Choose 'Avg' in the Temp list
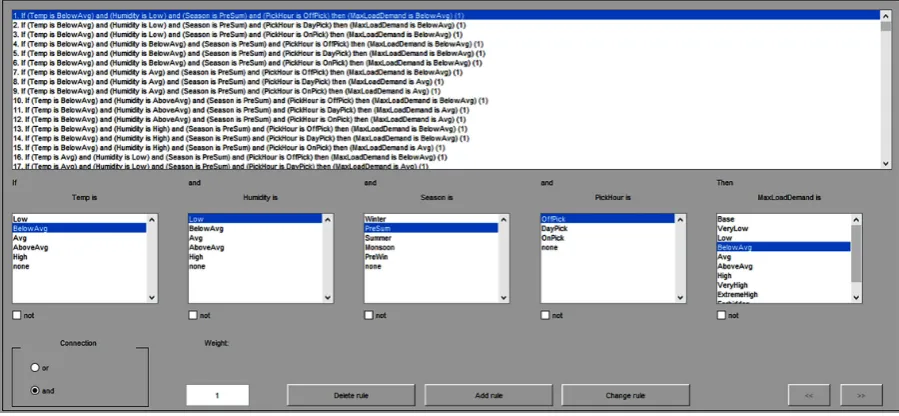The width and height of the screenshot is (899, 416). [x=80, y=238]
